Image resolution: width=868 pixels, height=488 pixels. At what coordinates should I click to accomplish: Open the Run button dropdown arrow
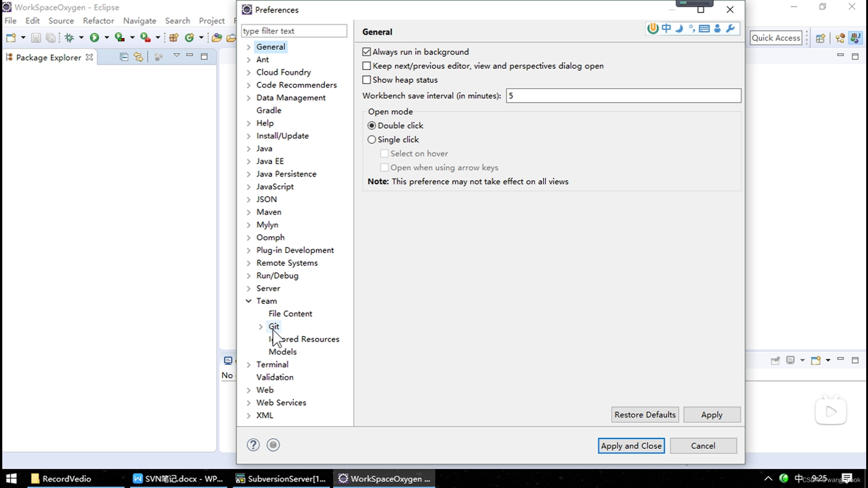point(107,38)
